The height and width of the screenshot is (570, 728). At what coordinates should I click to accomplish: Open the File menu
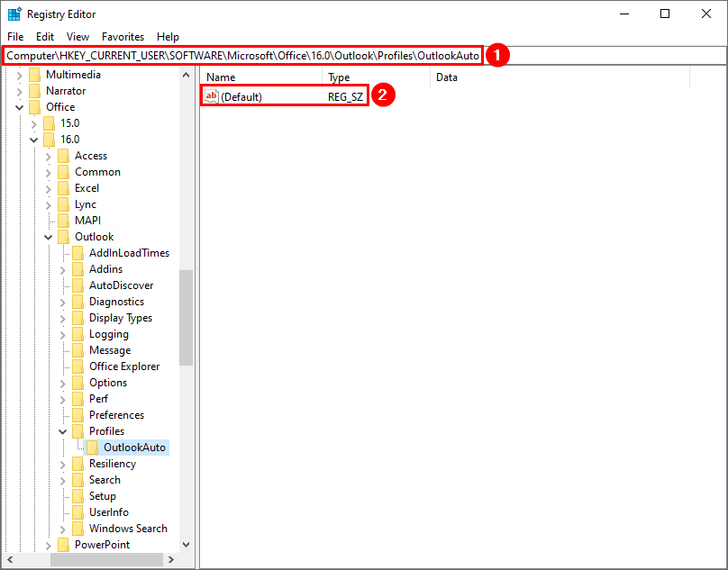15,37
